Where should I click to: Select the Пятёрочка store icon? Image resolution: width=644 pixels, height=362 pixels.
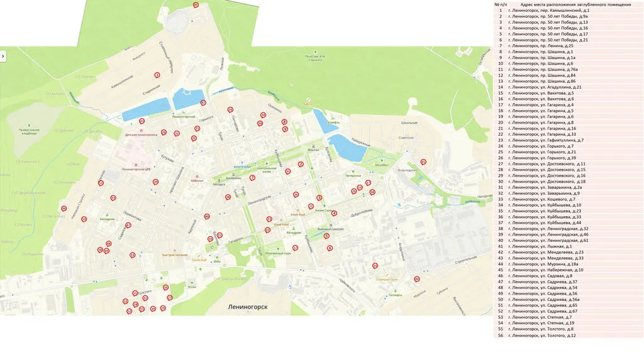click(352, 171)
